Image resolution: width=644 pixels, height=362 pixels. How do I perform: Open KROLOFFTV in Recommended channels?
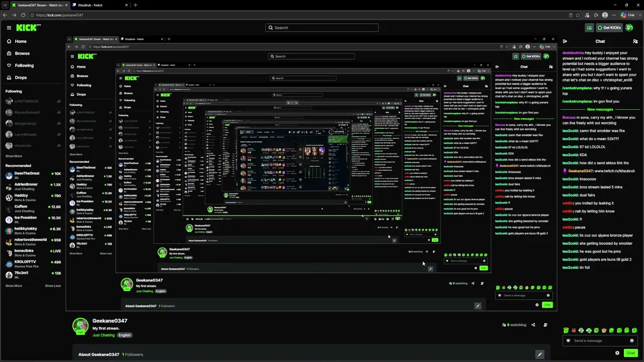pos(33,263)
